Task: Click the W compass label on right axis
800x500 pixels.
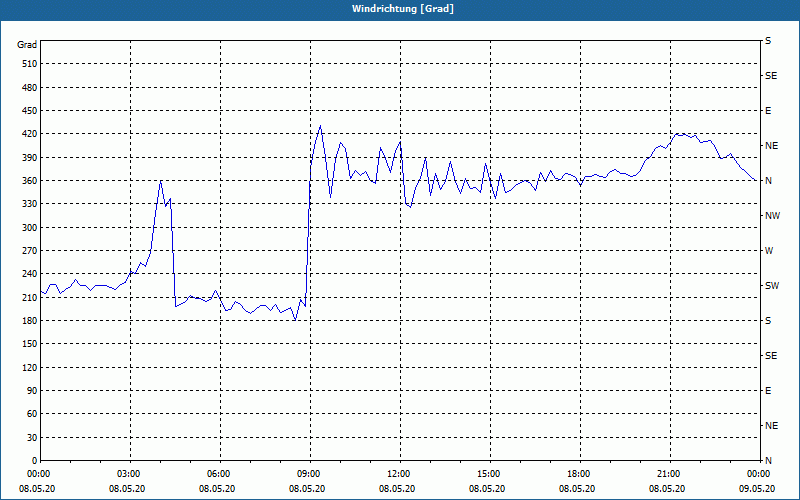Action: pyautogui.click(x=769, y=251)
